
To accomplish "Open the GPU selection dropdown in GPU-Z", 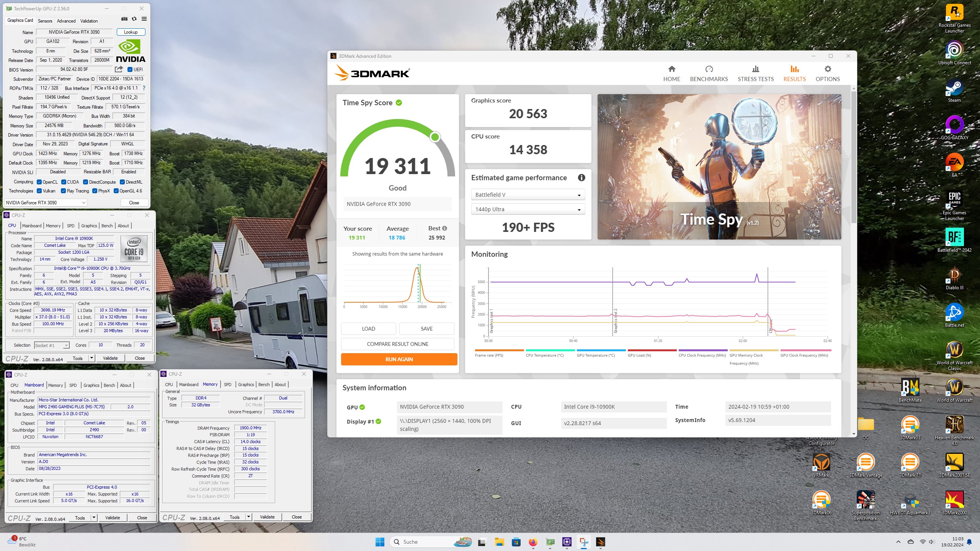I will (x=46, y=203).
